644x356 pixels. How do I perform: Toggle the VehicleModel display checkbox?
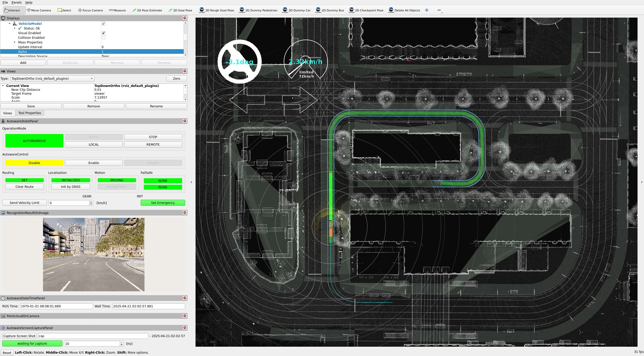pyautogui.click(x=103, y=24)
